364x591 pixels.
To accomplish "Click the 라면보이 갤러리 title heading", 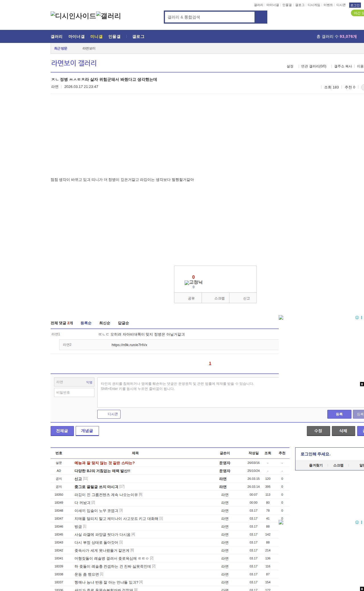I will [x=74, y=63].
